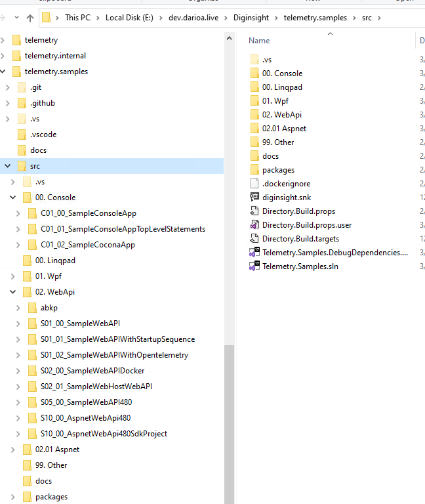Viewport: 425px width, 504px height.
Task: Select the 99. Other folder in file list
Action: [x=277, y=142]
